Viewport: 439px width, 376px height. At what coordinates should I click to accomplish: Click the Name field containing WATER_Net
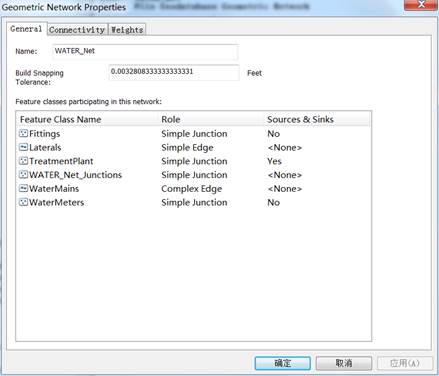(145, 51)
